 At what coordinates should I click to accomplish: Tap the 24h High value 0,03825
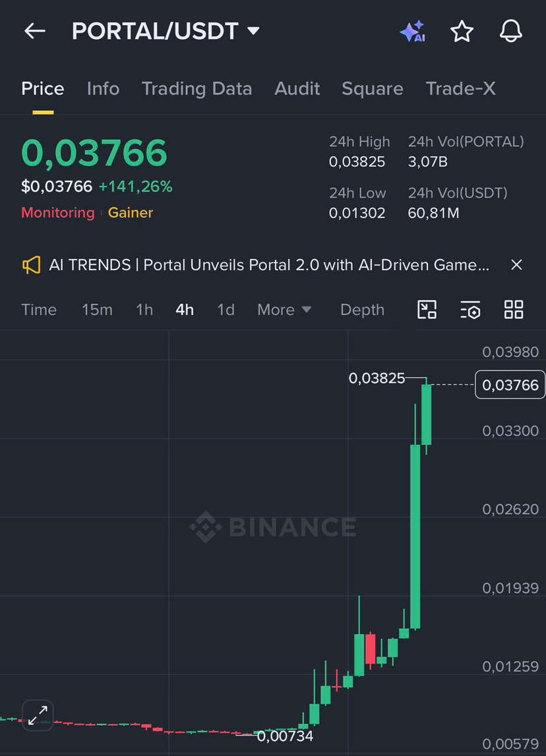coord(357,162)
